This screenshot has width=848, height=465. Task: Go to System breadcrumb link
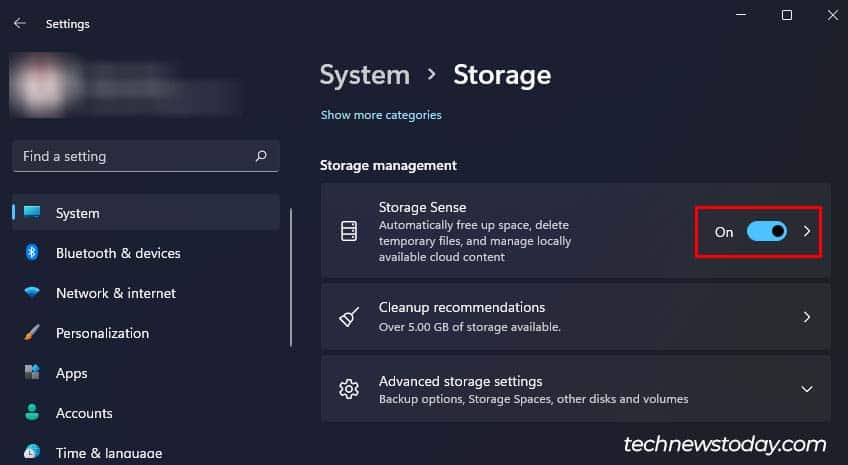coord(364,75)
